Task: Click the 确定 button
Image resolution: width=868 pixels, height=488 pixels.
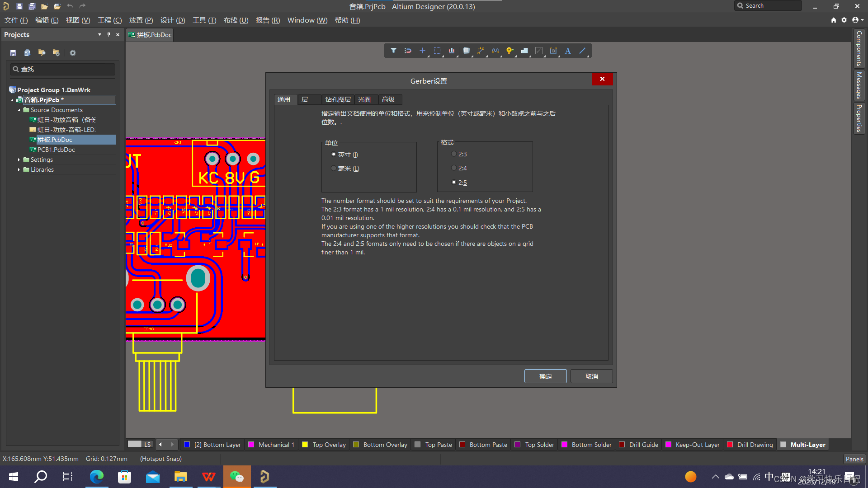Action: point(545,376)
